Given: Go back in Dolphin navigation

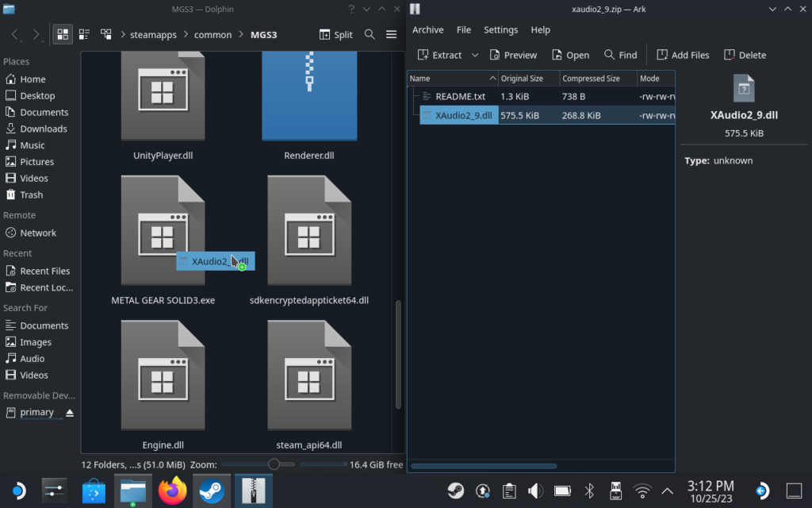Looking at the screenshot, I should [15, 35].
